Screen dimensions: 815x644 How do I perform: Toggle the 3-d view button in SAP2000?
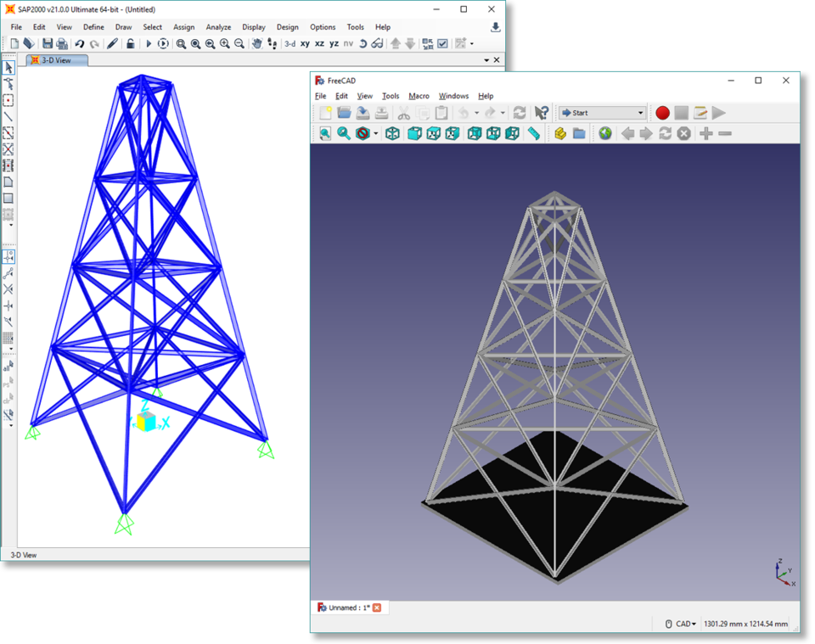point(290,44)
